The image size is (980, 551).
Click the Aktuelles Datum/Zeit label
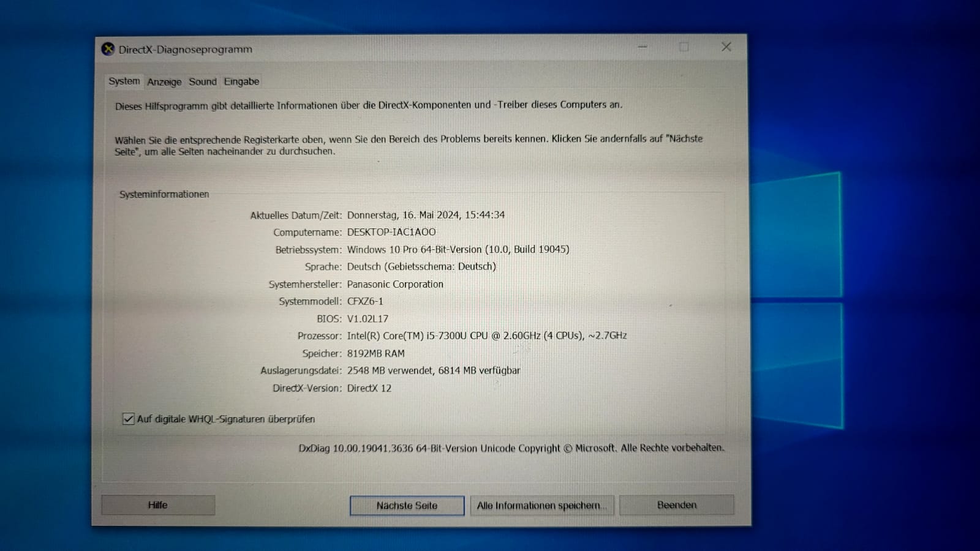point(296,216)
